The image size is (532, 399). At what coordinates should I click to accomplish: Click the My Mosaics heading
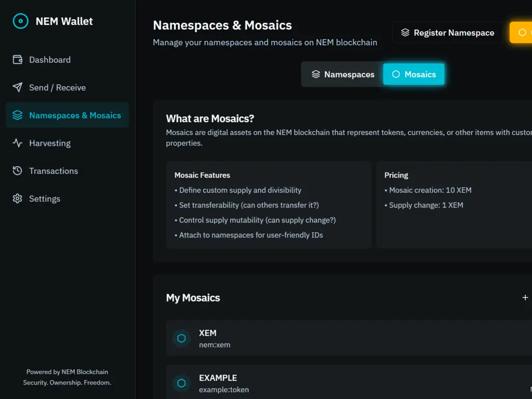(193, 298)
